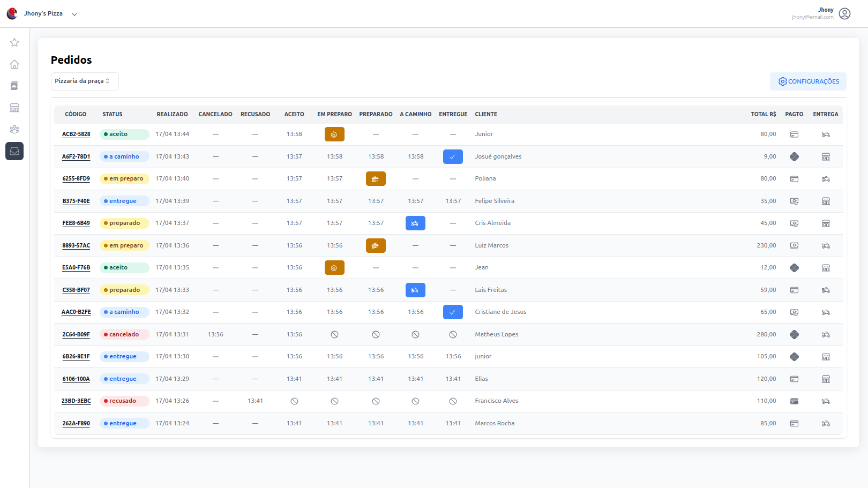868x488 pixels.
Task: Mark order 6255-8FD9 as prepared
Action: [x=376, y=179]
